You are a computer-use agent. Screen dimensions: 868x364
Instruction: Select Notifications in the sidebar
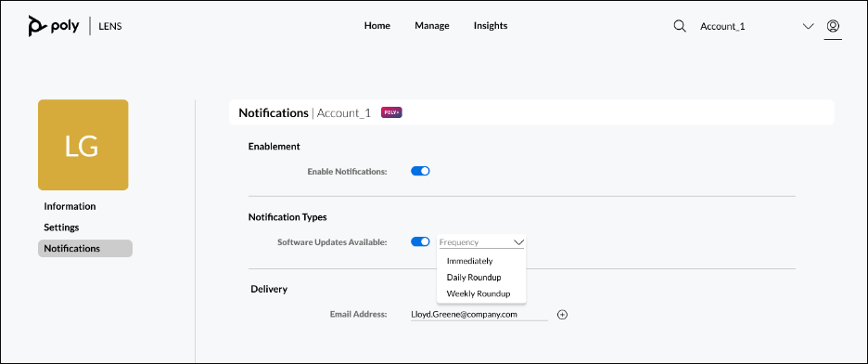coord(85,248)
